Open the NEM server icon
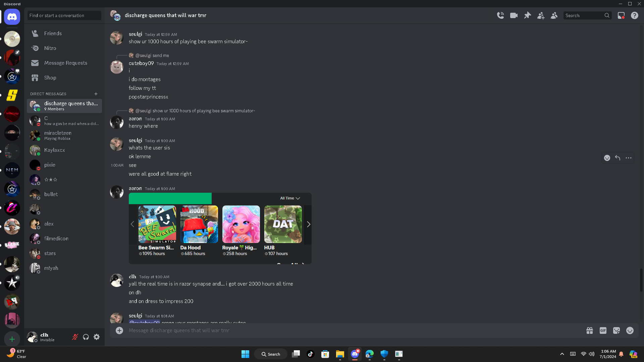The height and width of the screenshot is (362, 644). [x=12, y=170]
